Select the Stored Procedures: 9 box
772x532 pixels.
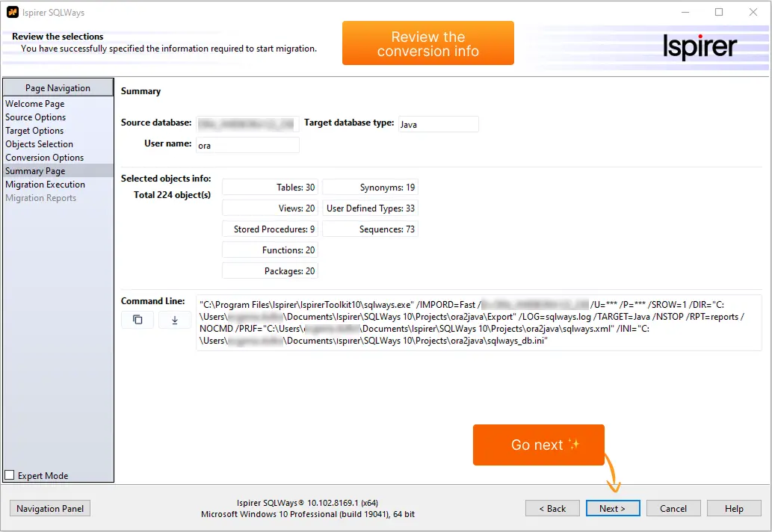[270, 229]
